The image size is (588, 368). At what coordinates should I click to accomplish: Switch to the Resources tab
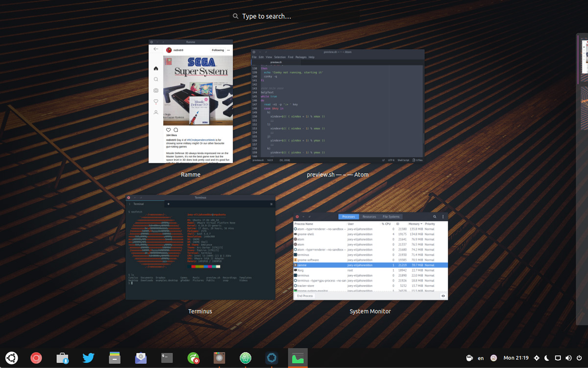point(369,216)
